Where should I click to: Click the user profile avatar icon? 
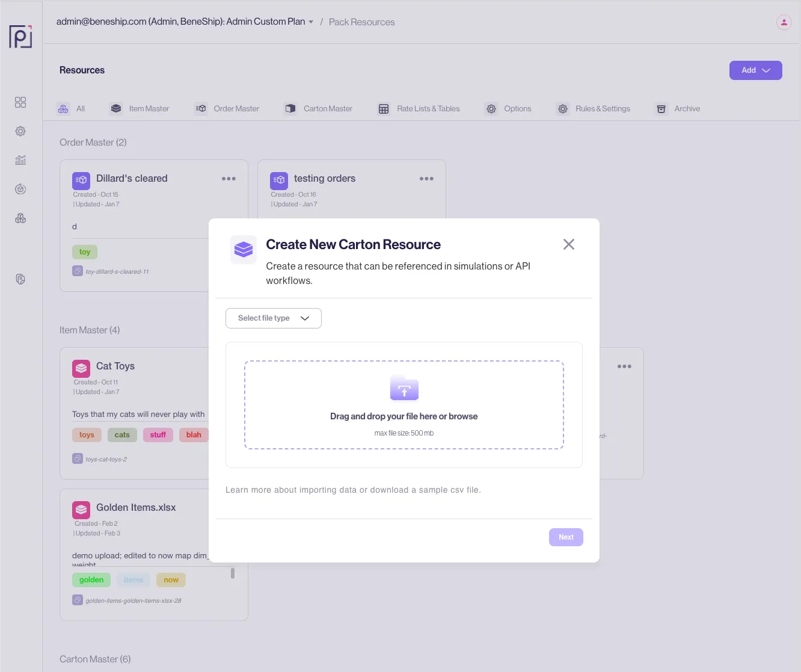(784, 22)
